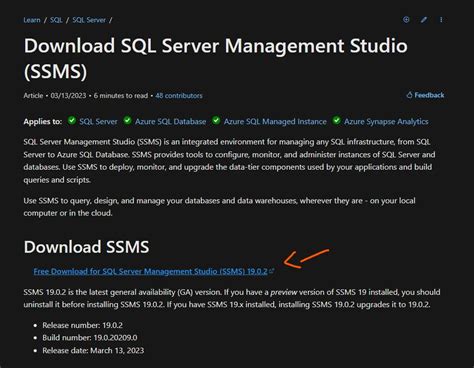
Task: Click the green checkmark beside Azure SQL Managed Instance
Action: (216, 120)
